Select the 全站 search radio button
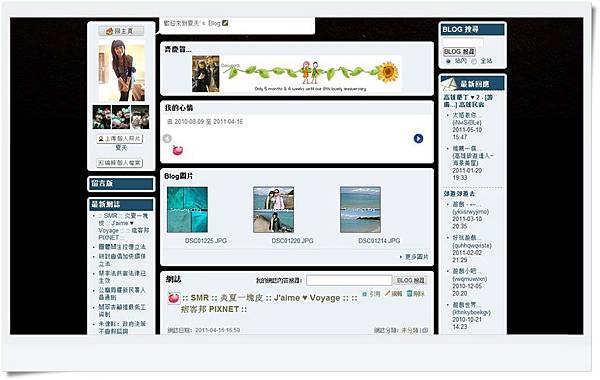The image size is (600, 380). click(x=474, y=61)
